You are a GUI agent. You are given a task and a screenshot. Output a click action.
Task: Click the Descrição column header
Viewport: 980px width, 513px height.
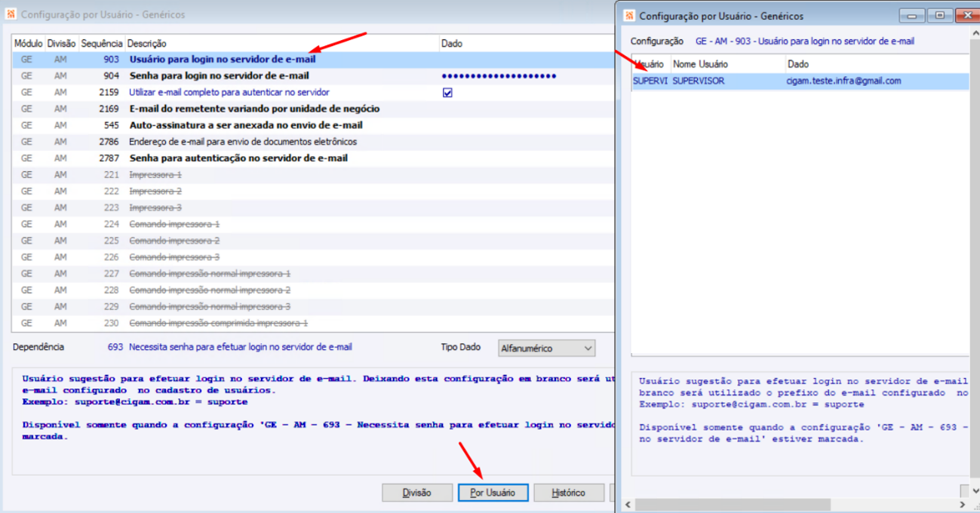281,44
